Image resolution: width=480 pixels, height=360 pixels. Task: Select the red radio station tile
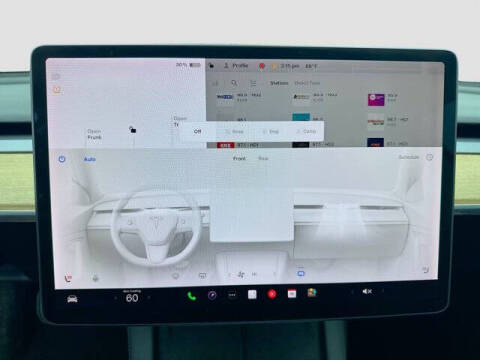click(225, 145)
